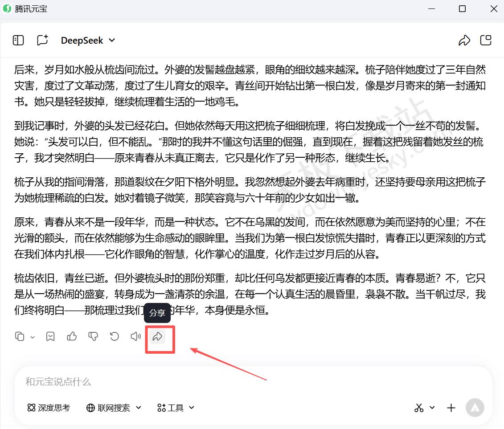Start a new chat with the plus bubble icon
504x429 pixels.
click(x=42, y=41)
